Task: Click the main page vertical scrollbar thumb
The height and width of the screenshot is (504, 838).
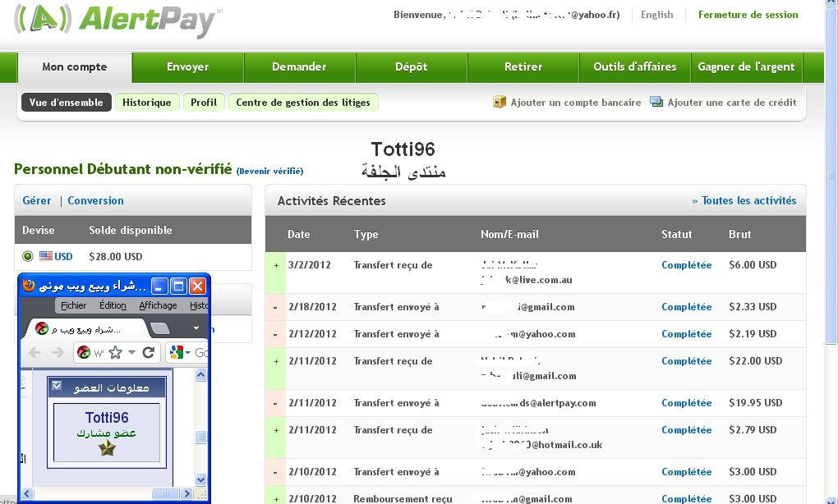Action: pos(831,175)
